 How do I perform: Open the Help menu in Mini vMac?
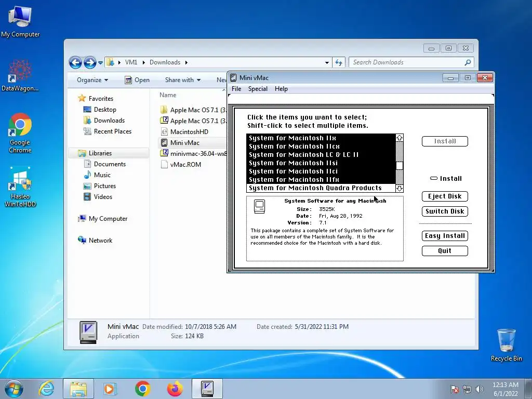[281, 89]
